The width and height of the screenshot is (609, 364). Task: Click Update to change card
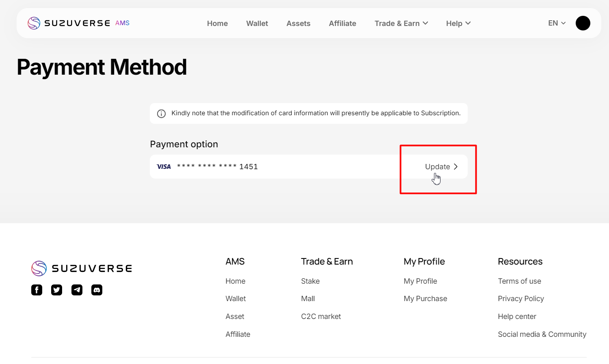click(x=441, y=167)
